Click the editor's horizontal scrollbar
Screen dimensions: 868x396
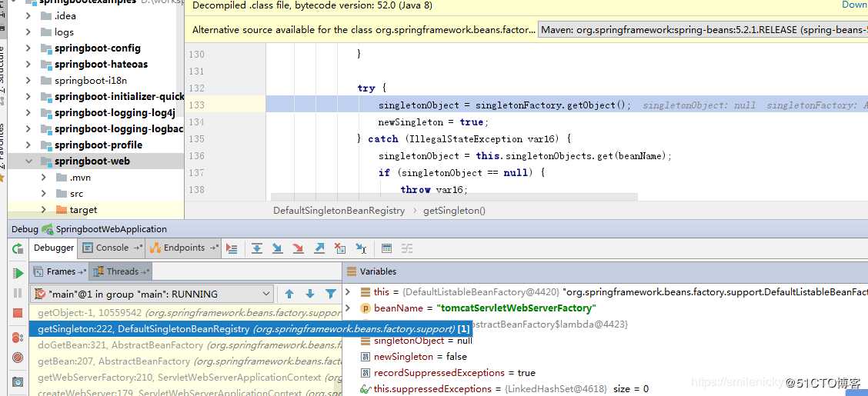454,197
